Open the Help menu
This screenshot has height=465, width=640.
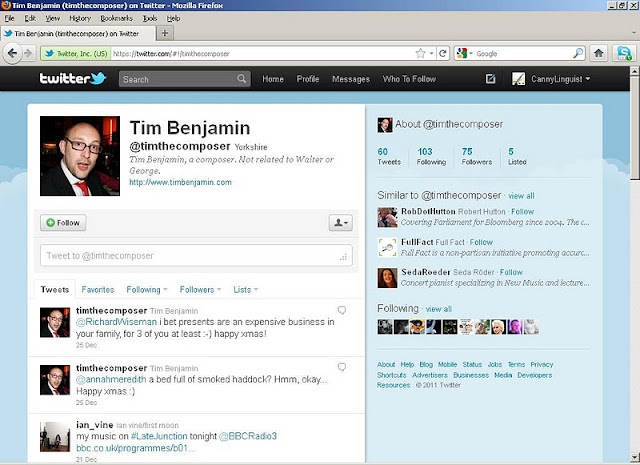[173, 18]
